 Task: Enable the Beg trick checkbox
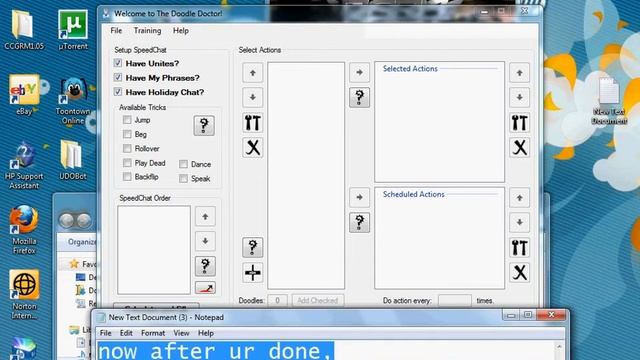coord(127,134)
